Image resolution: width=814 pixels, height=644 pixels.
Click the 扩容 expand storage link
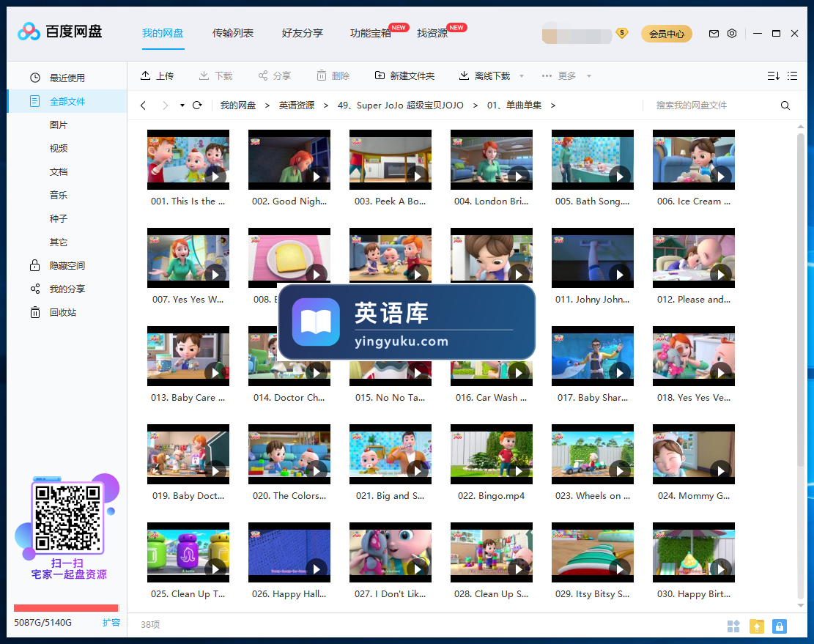(x=111, y=622)
